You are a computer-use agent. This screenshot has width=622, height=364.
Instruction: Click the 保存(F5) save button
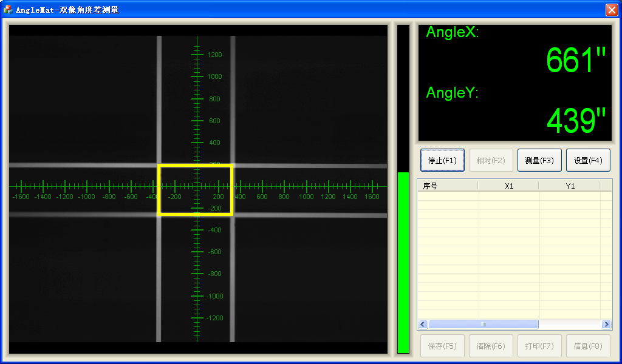[442, 346]
